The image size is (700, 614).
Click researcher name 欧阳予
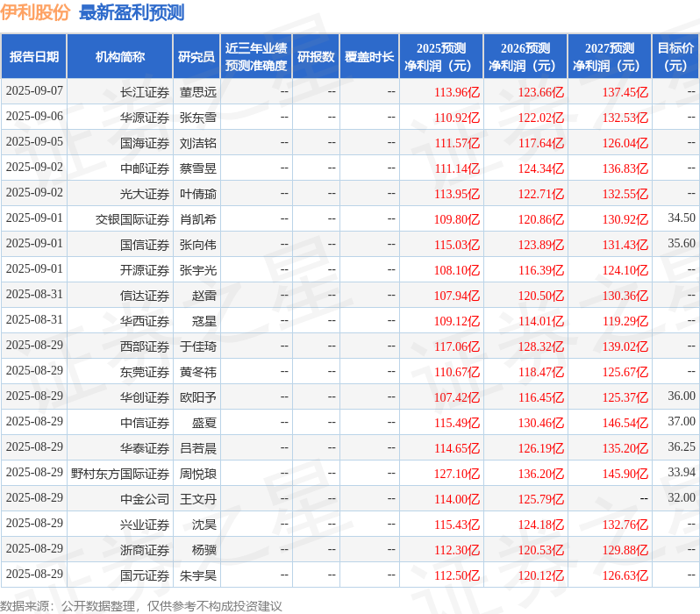197,398
